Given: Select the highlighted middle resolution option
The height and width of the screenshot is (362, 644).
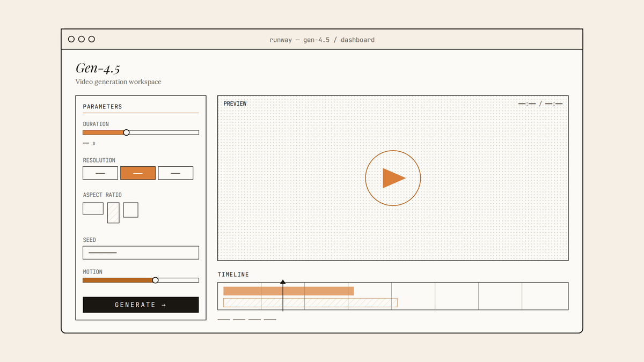Looking at the screenshot, I should pyautogui.click(x=138, y=173).
